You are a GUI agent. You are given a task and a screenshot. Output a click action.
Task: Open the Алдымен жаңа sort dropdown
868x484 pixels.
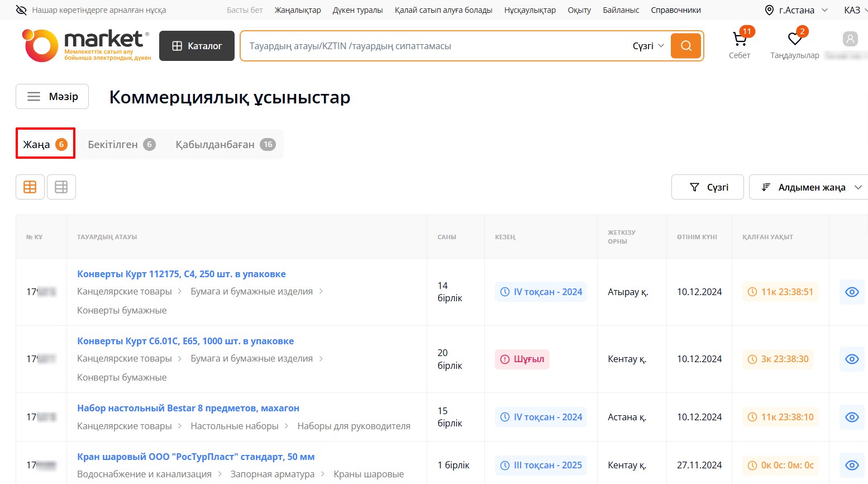[x=811, y=187]
